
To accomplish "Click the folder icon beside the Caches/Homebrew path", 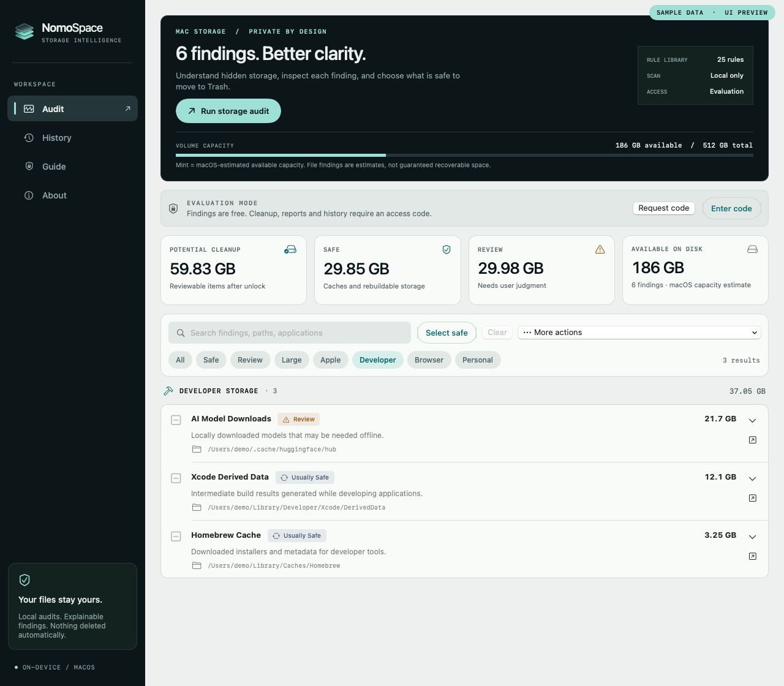I will pos(197,565).
